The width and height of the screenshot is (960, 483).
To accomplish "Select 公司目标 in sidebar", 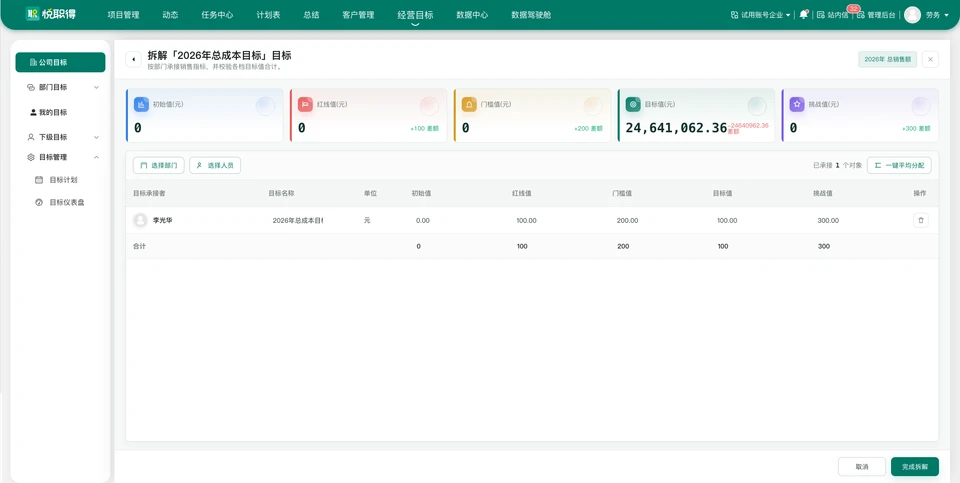I will click(60, 62).
